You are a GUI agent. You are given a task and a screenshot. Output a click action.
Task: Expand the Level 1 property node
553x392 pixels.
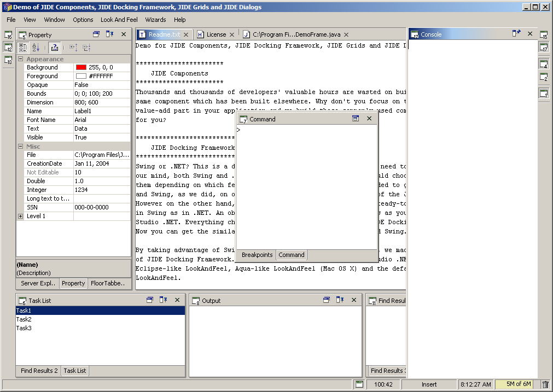pos(20,216)
